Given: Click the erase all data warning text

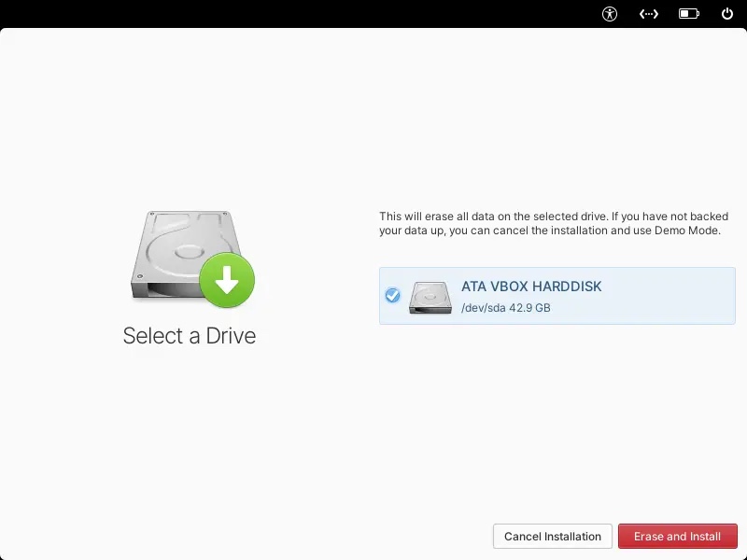Looking at the screenshot, I should 554,223.
